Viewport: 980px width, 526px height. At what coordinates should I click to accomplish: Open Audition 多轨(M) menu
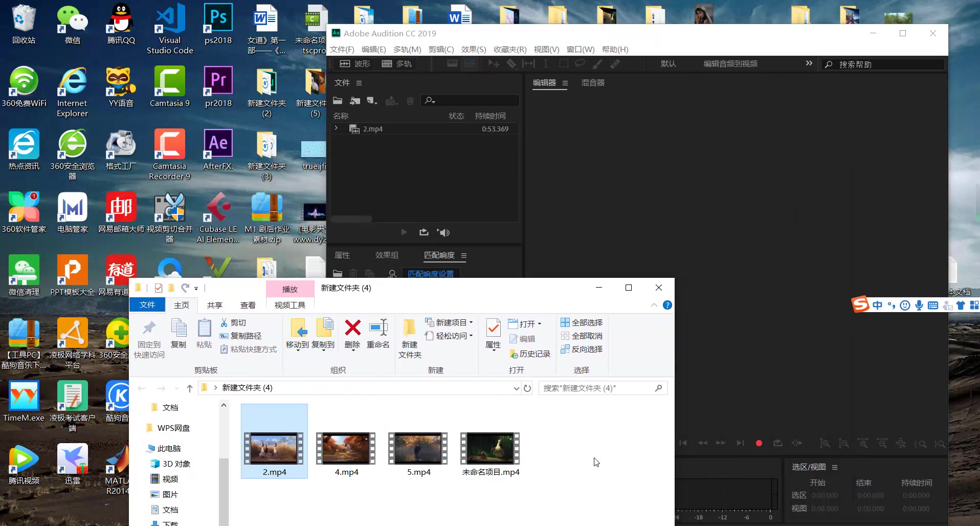tap(407, 50)
